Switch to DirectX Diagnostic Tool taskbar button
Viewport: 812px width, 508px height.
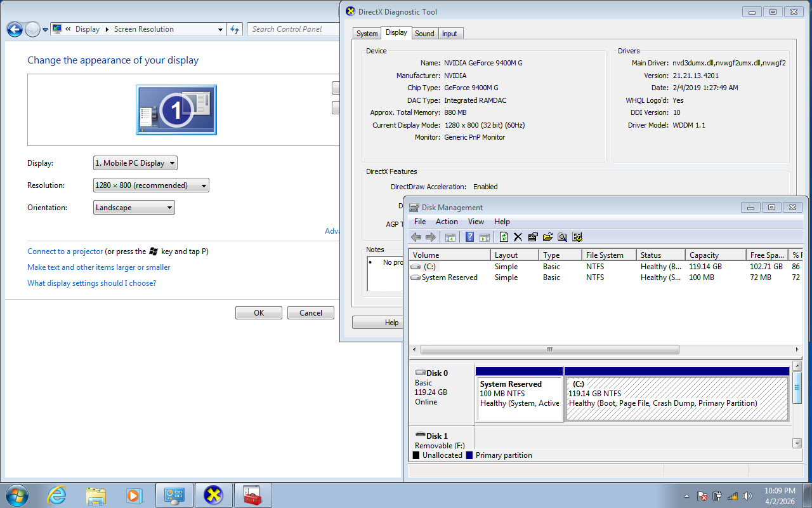213,495
